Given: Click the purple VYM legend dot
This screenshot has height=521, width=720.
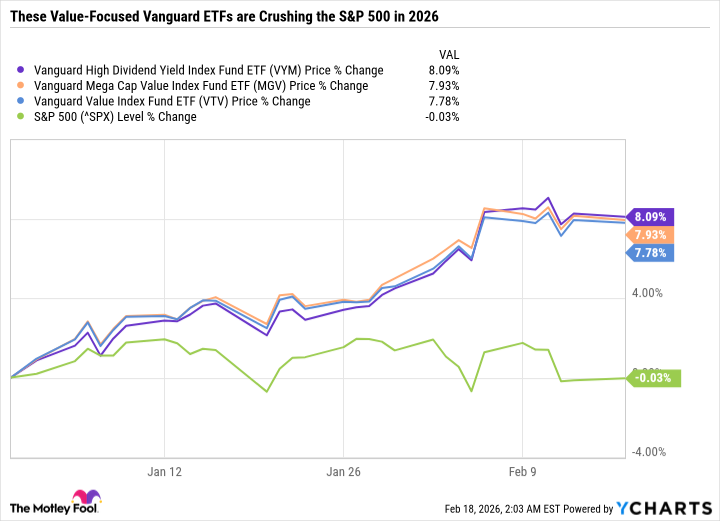Looking at the screenshot, I should point(23,70).
